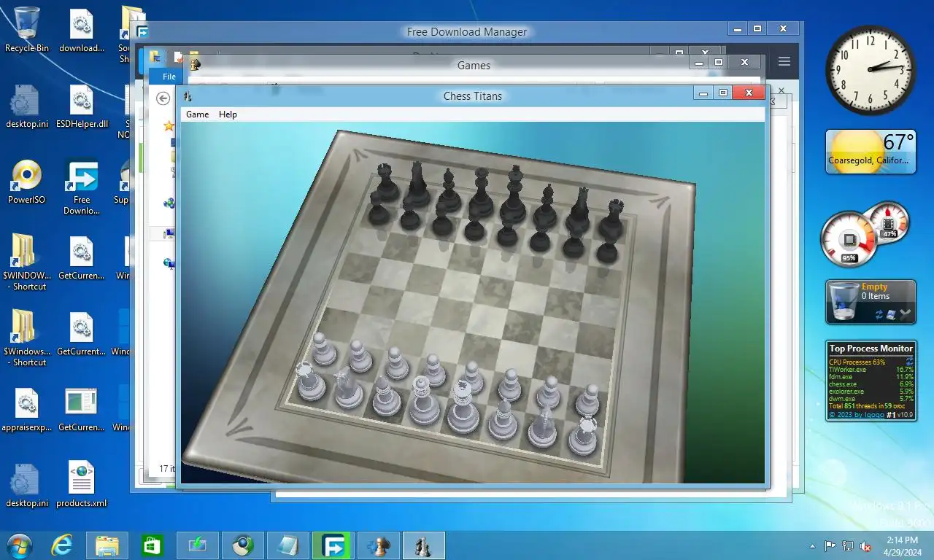Open the Recycle Bin desktop icon
934x560 pixels.
(x=27, y=30)
